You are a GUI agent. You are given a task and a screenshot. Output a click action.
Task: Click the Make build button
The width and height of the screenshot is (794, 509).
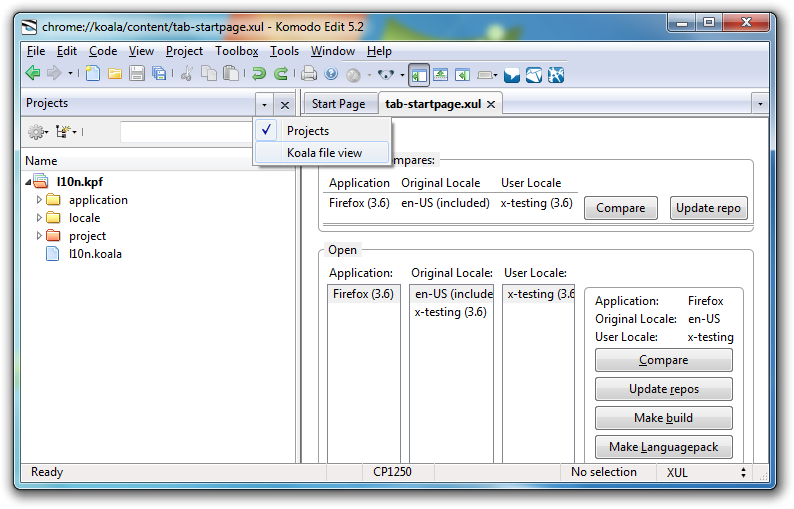tap(663, 418)
